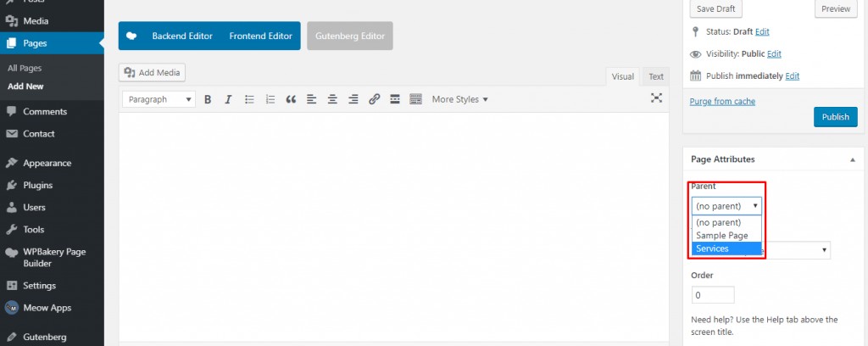Click the Frontend Editor button
868x346 pixels.
pos(261,36)
